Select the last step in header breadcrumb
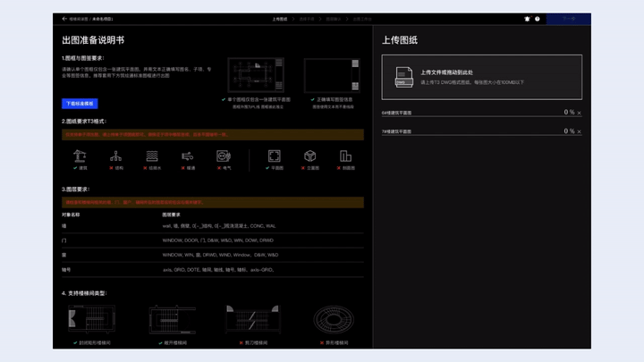 (x=362, y=19)
